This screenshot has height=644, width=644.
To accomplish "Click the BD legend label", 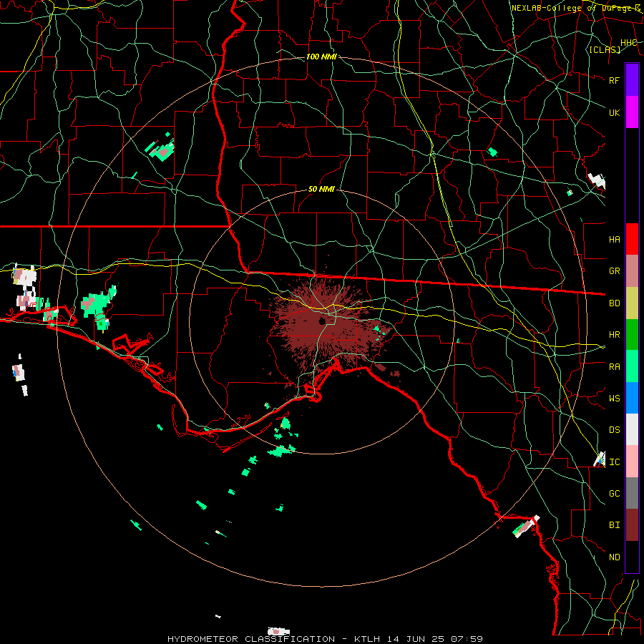I will click(x=614, y=303).
